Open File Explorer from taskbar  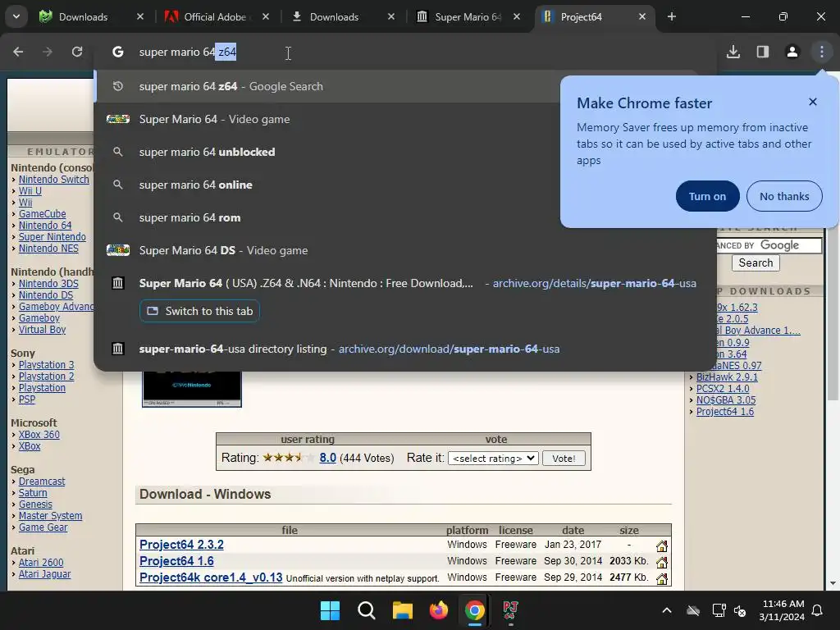point(402,610)
